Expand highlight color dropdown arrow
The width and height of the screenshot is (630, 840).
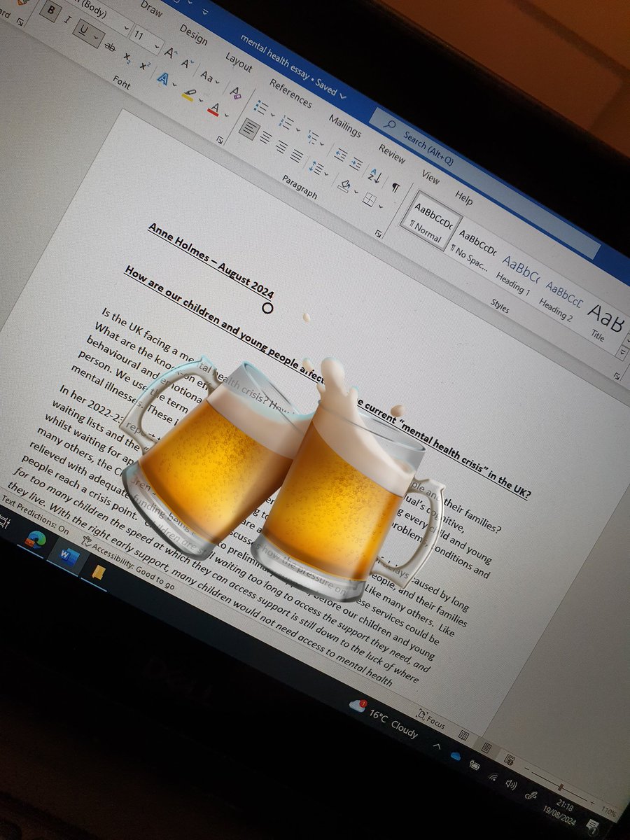click(x=199, y=101)
